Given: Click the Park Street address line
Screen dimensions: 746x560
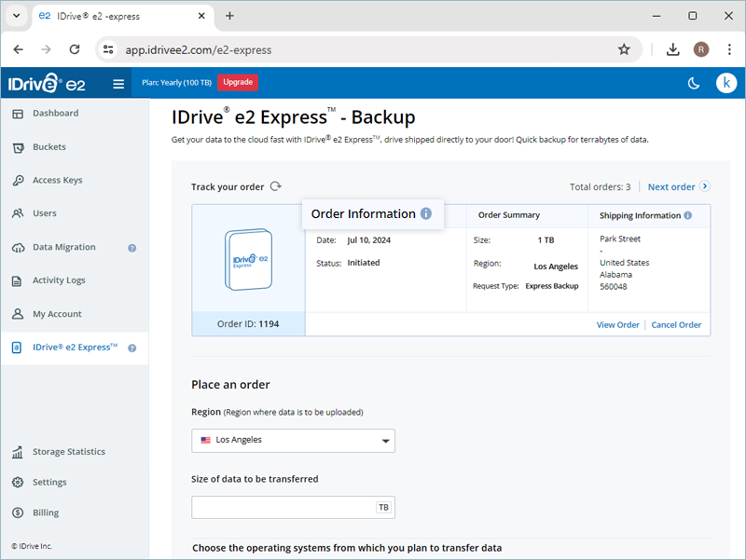Looking at the screenshot, I should 620,239.
